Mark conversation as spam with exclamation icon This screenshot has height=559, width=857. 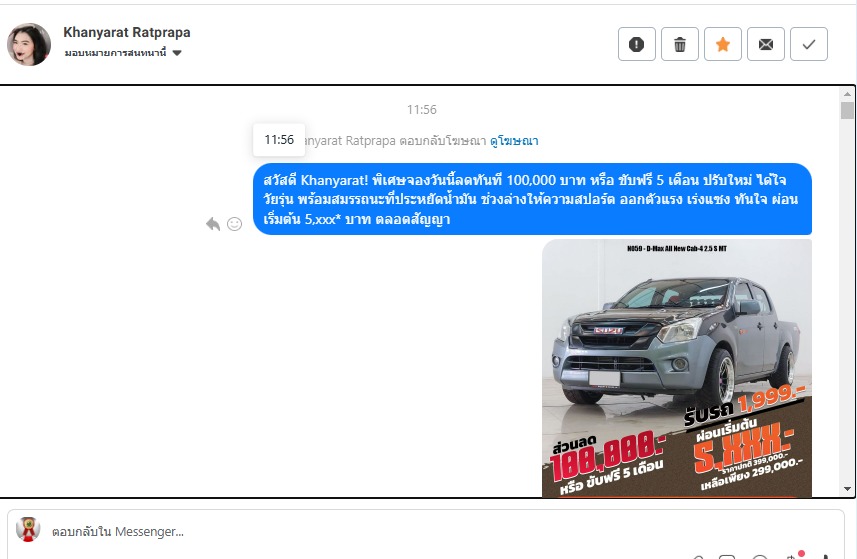coord(637,44)
